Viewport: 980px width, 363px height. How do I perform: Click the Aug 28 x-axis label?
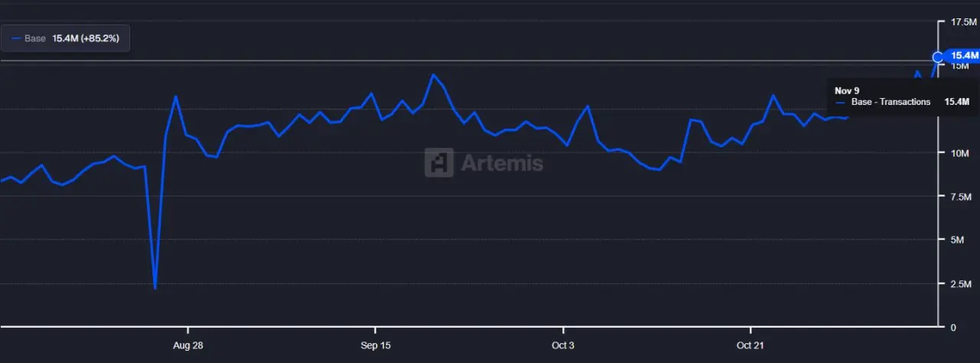pyautogui.click(x=188, y=345)
